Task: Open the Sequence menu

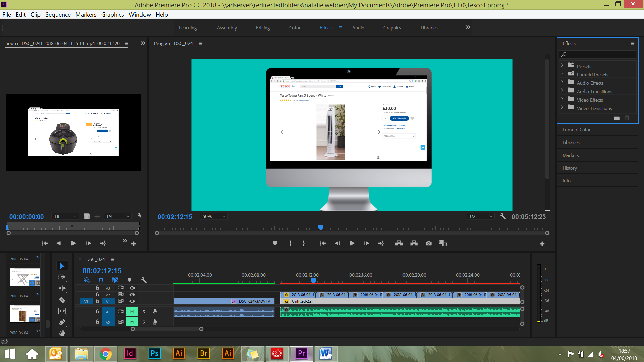Action: click(58, 15)
